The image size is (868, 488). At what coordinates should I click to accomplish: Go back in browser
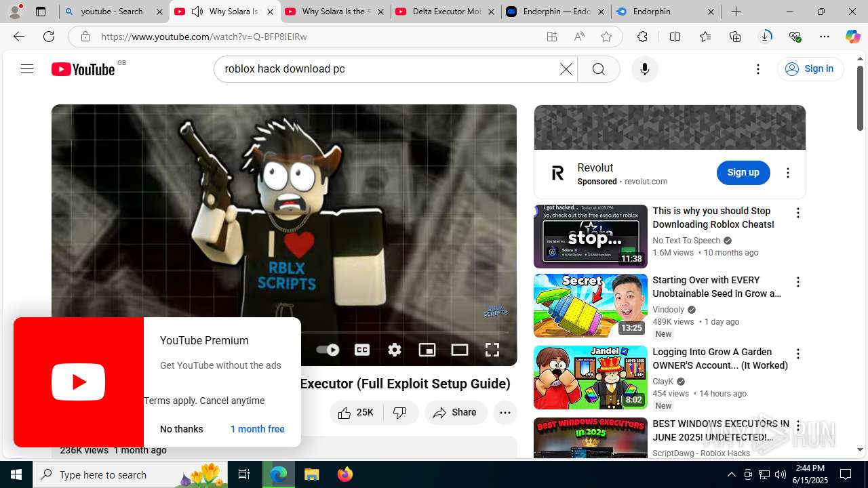(x=19, y=37)
